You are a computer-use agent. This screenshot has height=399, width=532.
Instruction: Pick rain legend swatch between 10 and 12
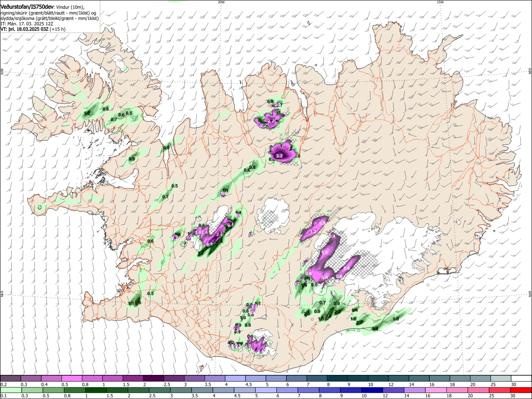pos(372,390)
